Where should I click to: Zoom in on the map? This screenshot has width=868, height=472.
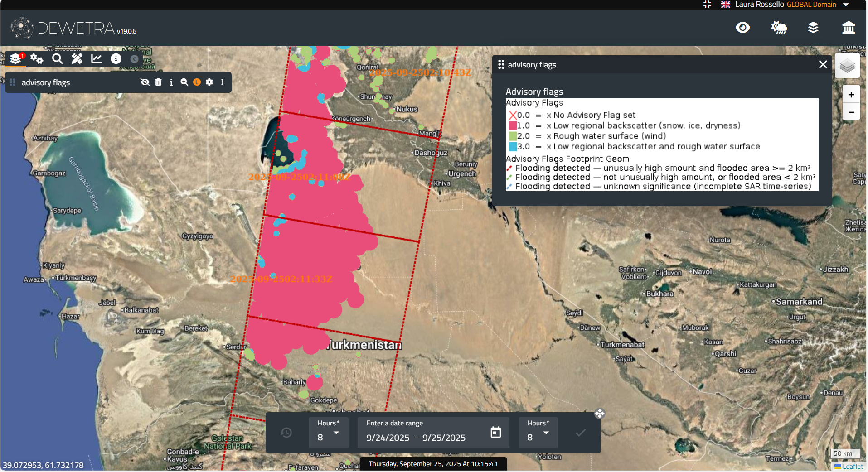pos(851,95)
